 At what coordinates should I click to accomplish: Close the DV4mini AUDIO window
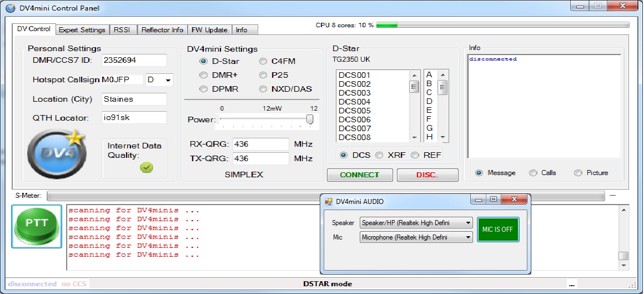pos(514,200)
